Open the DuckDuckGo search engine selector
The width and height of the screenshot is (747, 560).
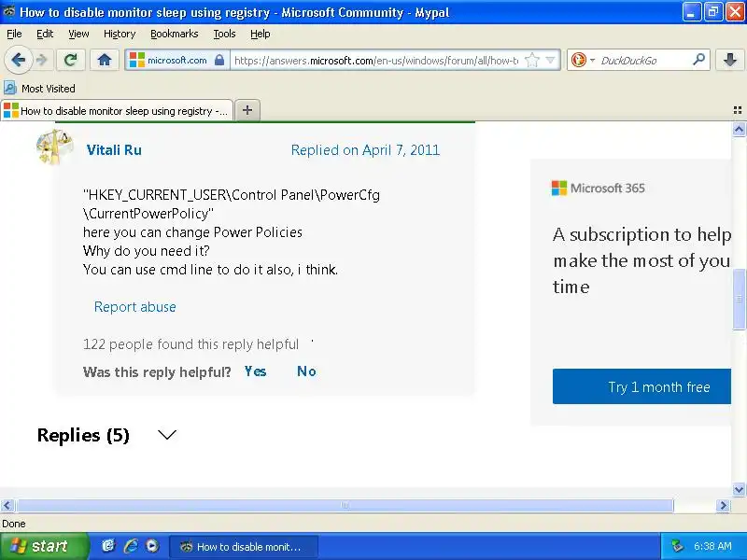coord(583,60)
